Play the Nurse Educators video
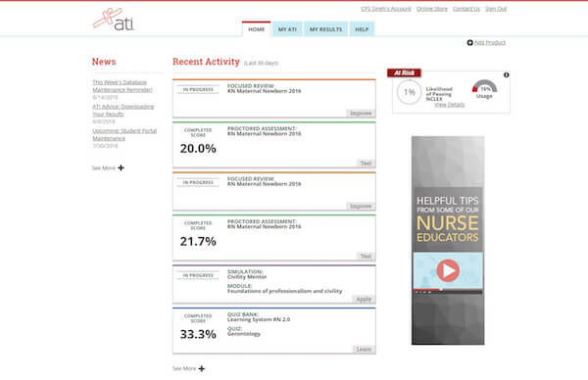This screenshot has width=588, height=380. coord(448,270)
